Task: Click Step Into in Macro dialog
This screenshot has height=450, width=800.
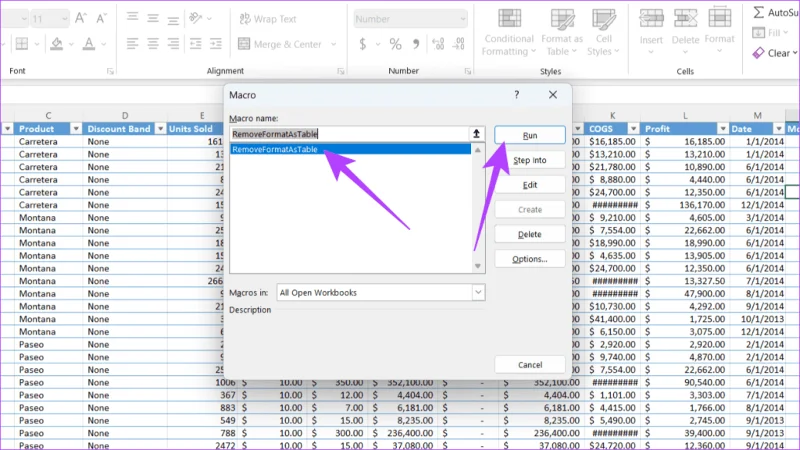Action: [530, 160]
